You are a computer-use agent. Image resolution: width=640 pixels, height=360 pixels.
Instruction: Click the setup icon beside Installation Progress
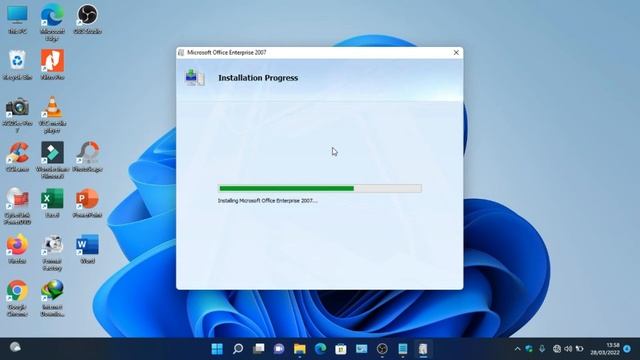pos(195,78)
